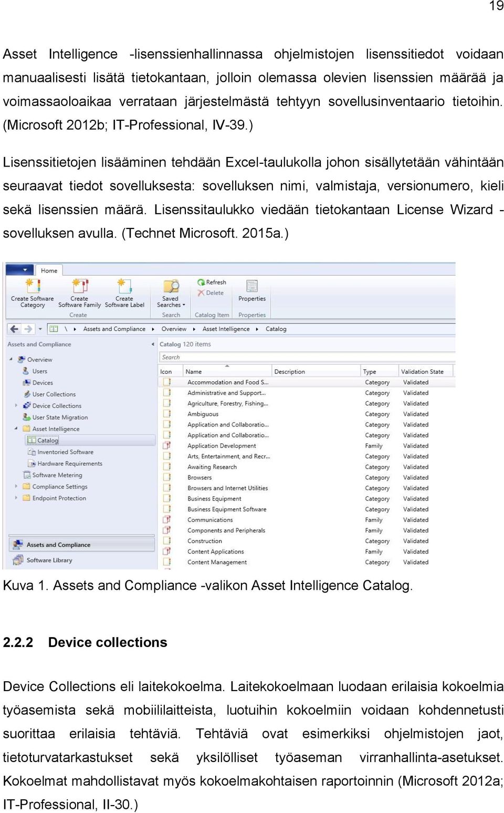
Task: Sort by the Description column header
Action: click(316, 371)
